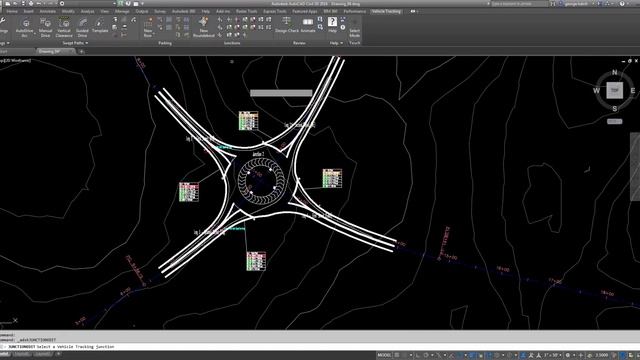Open the Survey ribbon tab
The height and width of the screenshot is (360, 640).
point(160,11)
